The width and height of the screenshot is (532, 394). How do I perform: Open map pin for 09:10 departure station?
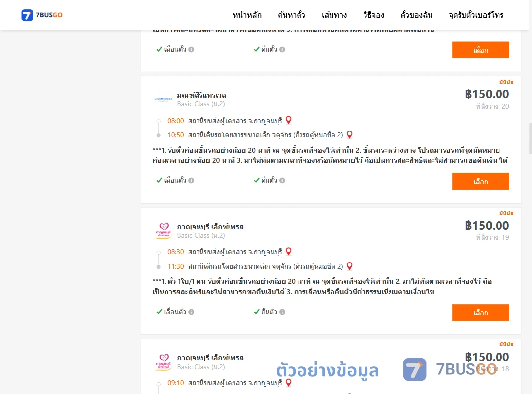tap(288, 383)
